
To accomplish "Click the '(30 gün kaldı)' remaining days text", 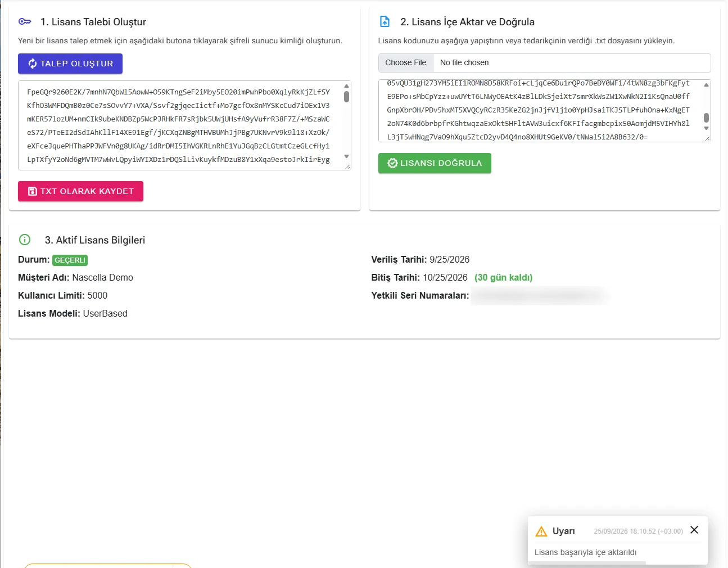I will tap(503, 277).
